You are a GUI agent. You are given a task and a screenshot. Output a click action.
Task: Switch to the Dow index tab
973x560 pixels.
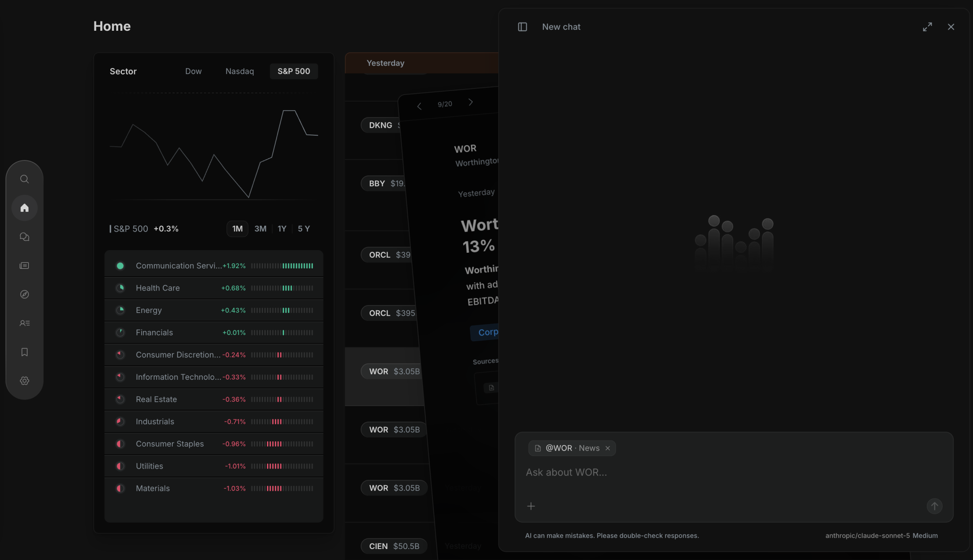(x=194, y=71)
